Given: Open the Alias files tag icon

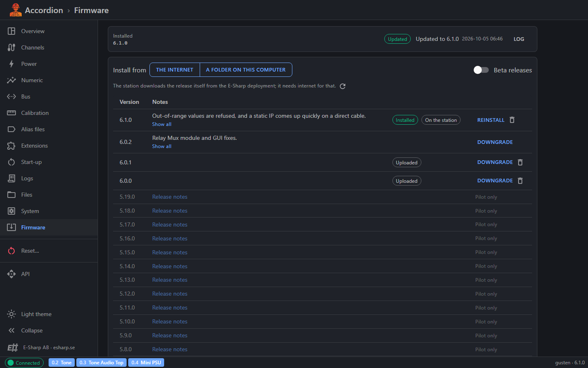Looking at the screenshot, I should click(x=11, y=129).
